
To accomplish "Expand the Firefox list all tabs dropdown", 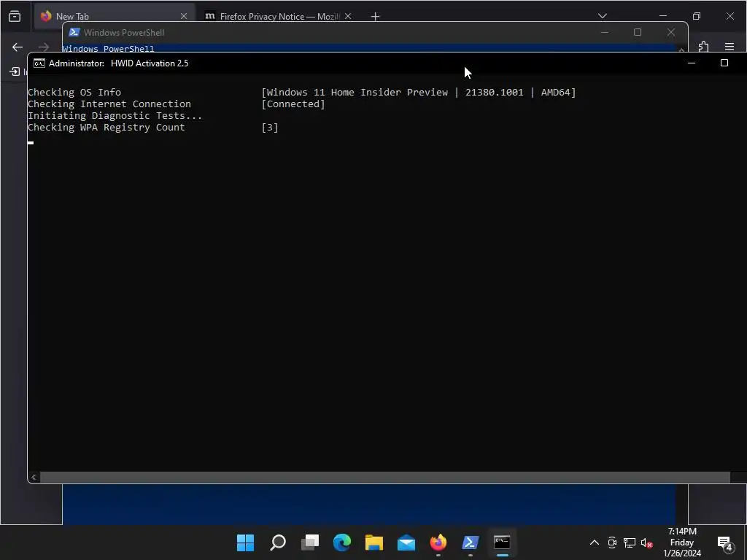I will pos(603,16).
